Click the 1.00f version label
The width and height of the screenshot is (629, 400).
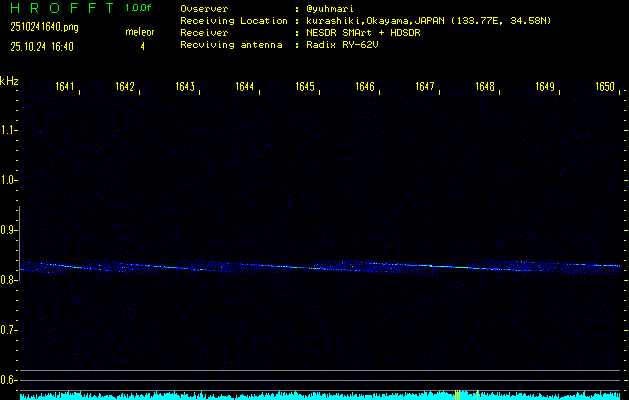[140, 8]
